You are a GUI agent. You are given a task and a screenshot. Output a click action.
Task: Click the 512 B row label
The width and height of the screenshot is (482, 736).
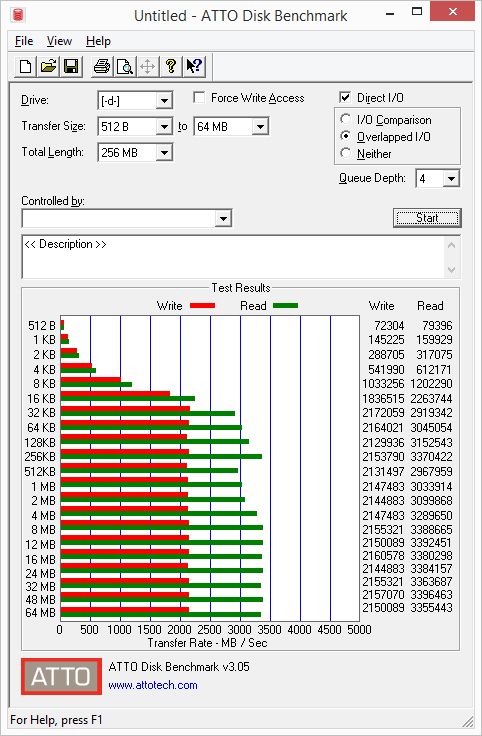point(42,326)
